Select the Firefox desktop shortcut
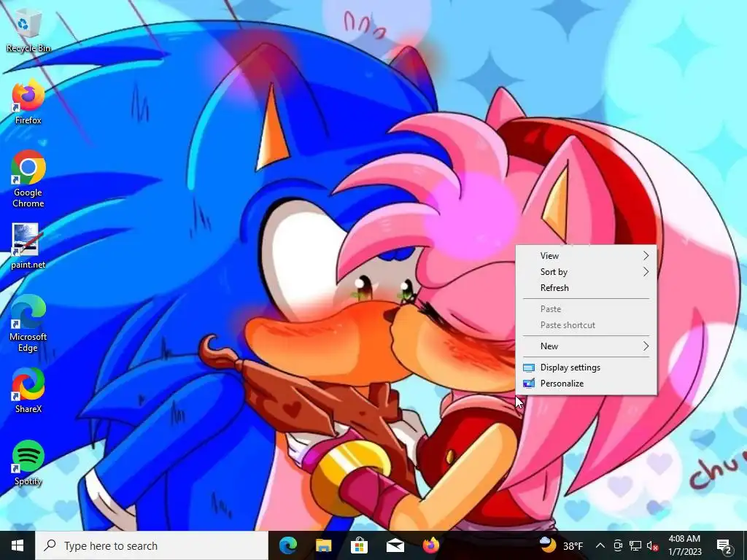Screen dimensions: 747x560 (28, 102)
